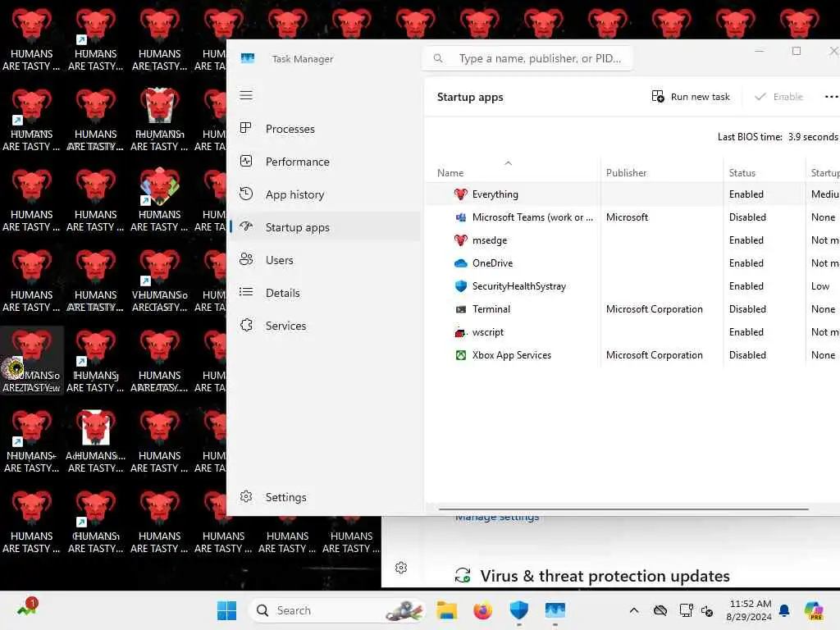Image resolution: width=840 pixels, height=630 pixels.
Task: Click the Services puzzle icon
Action: [x=246, y=325]
